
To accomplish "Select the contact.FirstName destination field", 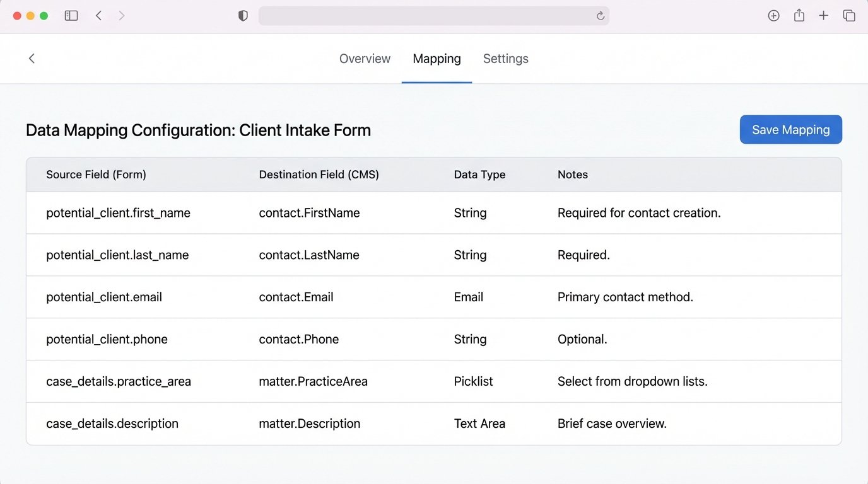I will tap(309, 212).
